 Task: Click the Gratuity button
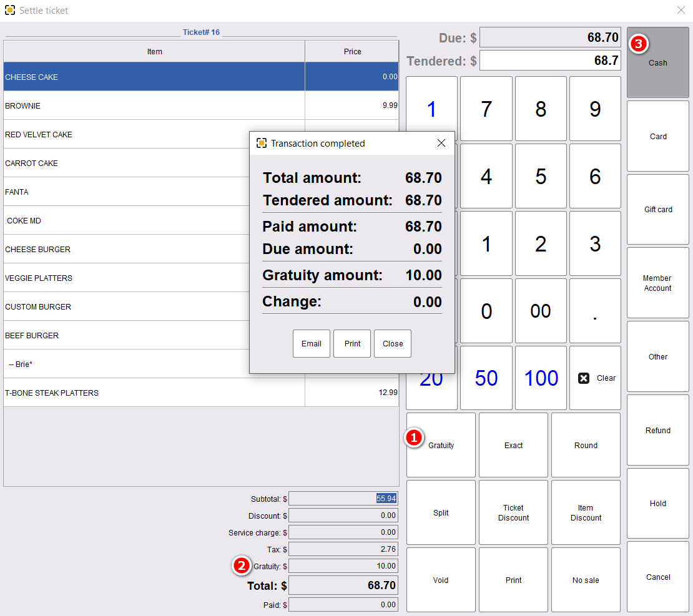[441, 445]
